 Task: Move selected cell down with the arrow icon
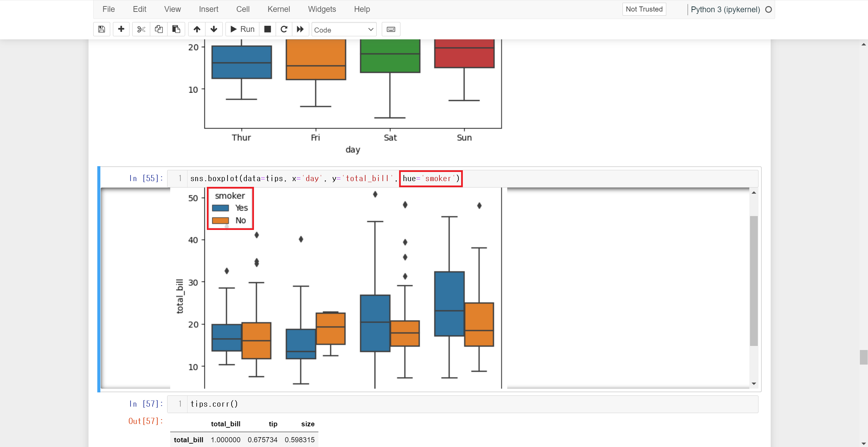(214, 29)
